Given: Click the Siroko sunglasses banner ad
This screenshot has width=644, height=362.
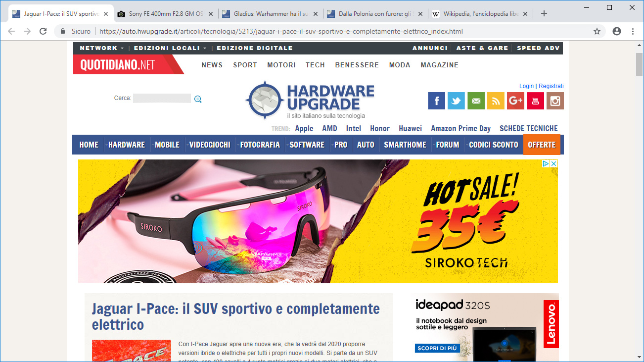Looking at the screenshot, I should pos(318,221).
